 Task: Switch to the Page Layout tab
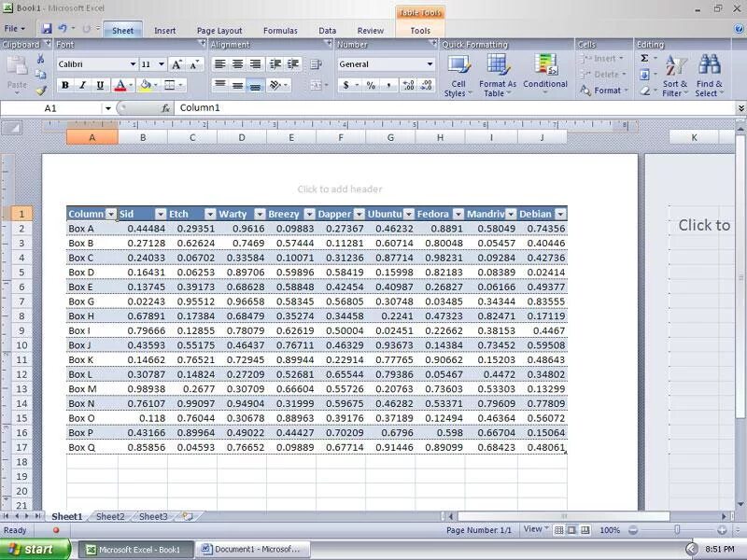point(219,31)
